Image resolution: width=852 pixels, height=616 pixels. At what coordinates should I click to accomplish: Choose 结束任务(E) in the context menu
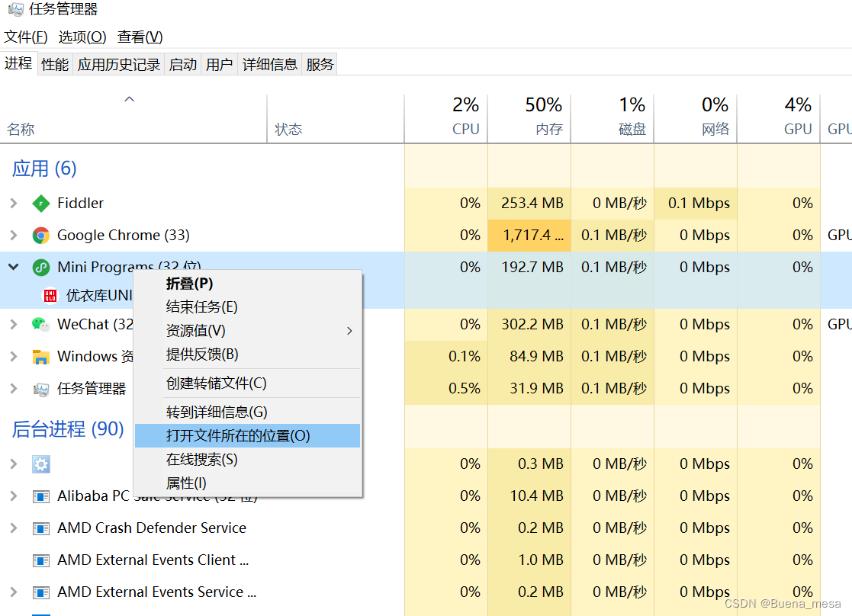(247, 307)
